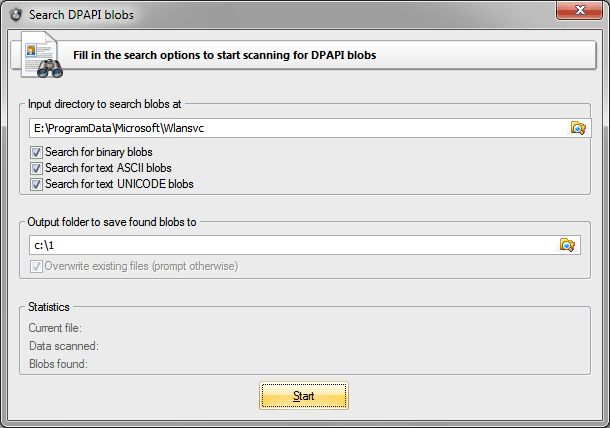Click the Search for text ASCII blobs label

point(108,168)
